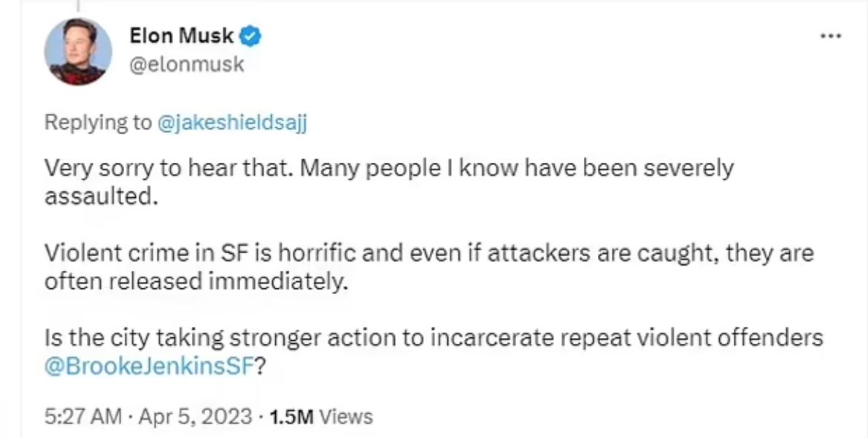The width and height of the screenshot is (868, 438).
Task: Click the word 'assaulted.' in the tweet
Action: click(101, 196)
